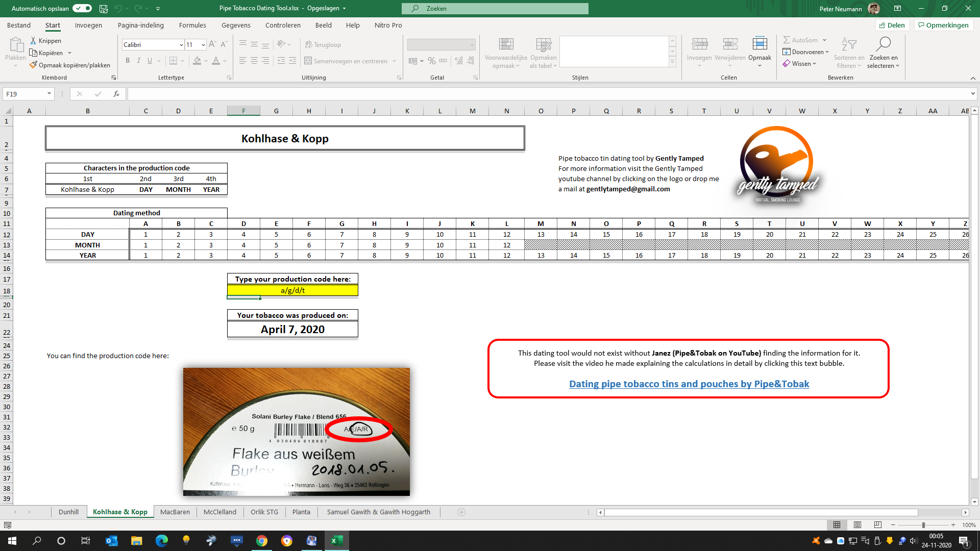This screenshot has width=980, height=551.
Task: Click the Knippen (cut) scissors icon
Action: pos(33,40)
